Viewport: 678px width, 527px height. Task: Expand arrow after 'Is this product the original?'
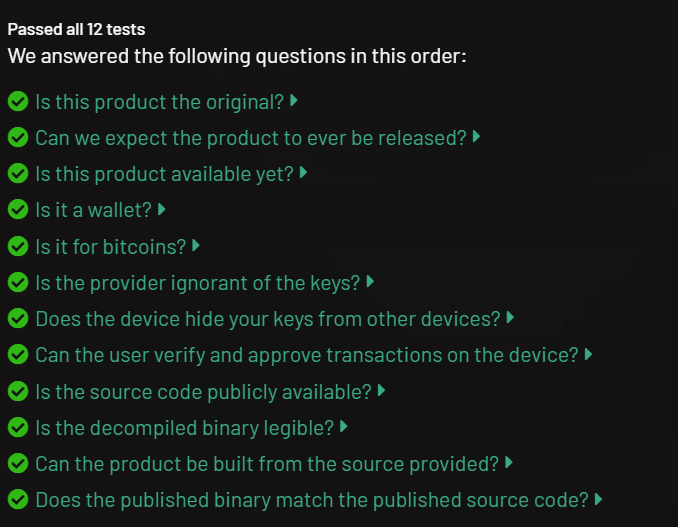point(294,101)
